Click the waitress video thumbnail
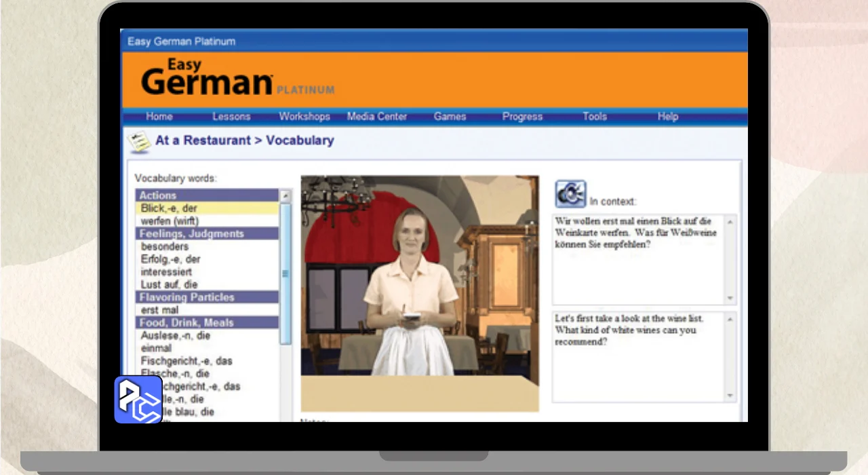Image resolution: width=868 pixels, height=475 pixels. tap(420, 293)
